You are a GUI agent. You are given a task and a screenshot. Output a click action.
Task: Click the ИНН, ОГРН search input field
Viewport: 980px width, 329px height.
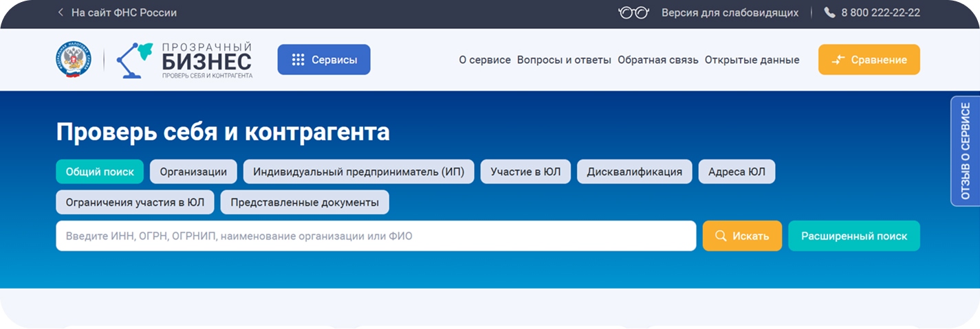coord(375,236)
